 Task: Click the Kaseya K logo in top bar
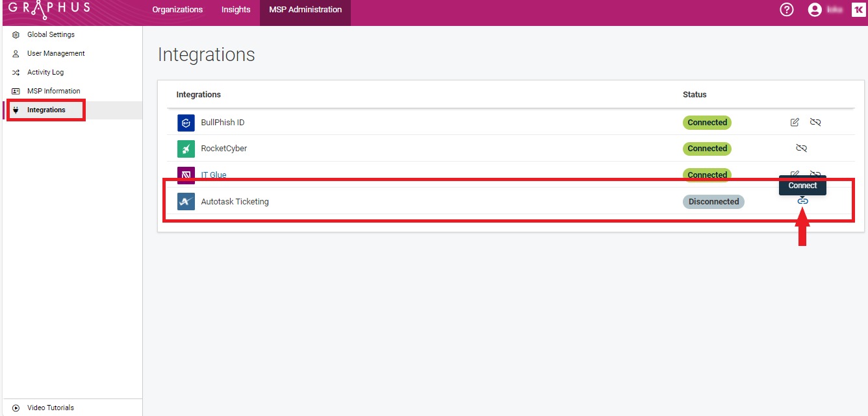pyautogui.click(x=858, y=10)
